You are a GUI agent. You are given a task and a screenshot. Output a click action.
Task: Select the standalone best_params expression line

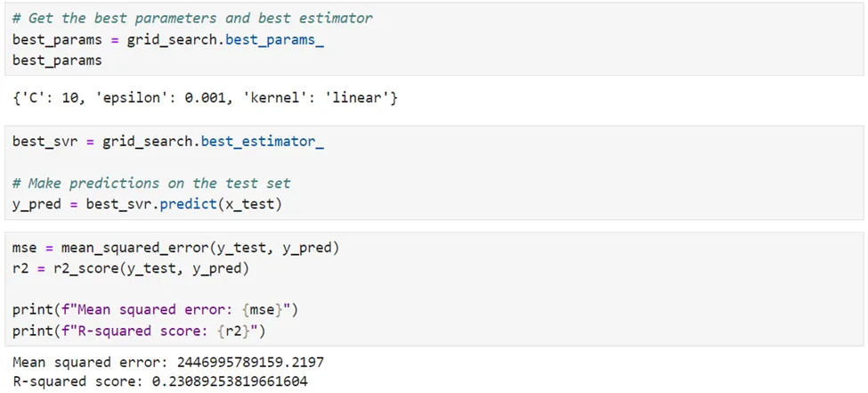(x=57, y=61)
